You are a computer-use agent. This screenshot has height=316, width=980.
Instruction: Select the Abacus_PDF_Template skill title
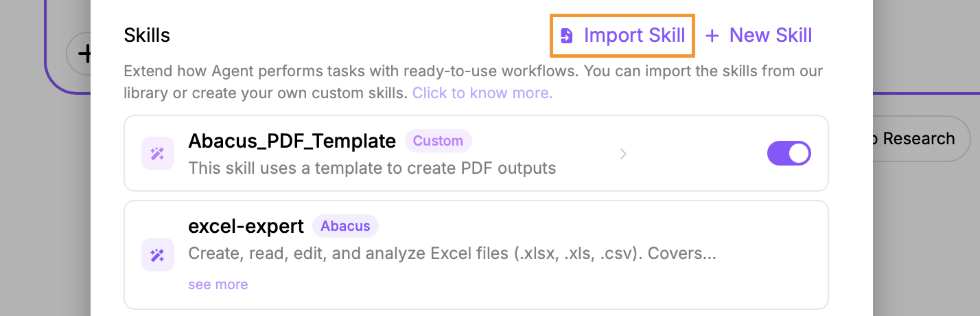pos(292,142)
